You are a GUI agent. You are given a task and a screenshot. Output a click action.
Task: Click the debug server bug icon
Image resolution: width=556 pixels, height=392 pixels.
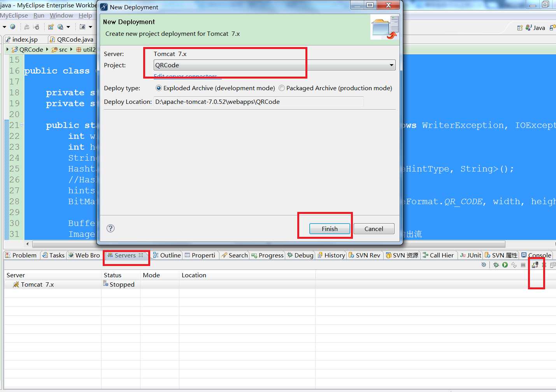click(496, 265)
